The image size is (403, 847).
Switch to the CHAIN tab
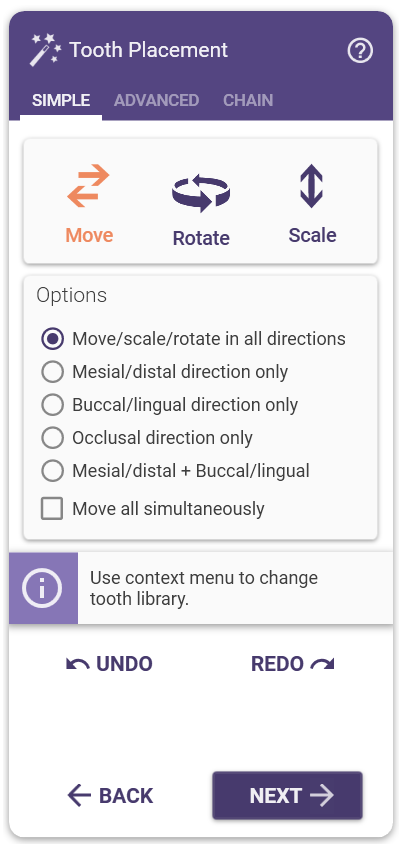248,100
